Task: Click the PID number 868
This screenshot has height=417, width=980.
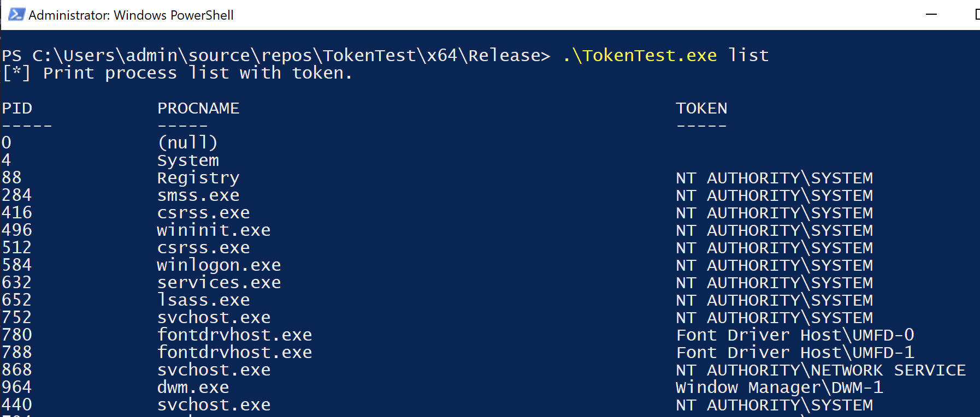Action: pyautogui.click(x=17, y=370)
